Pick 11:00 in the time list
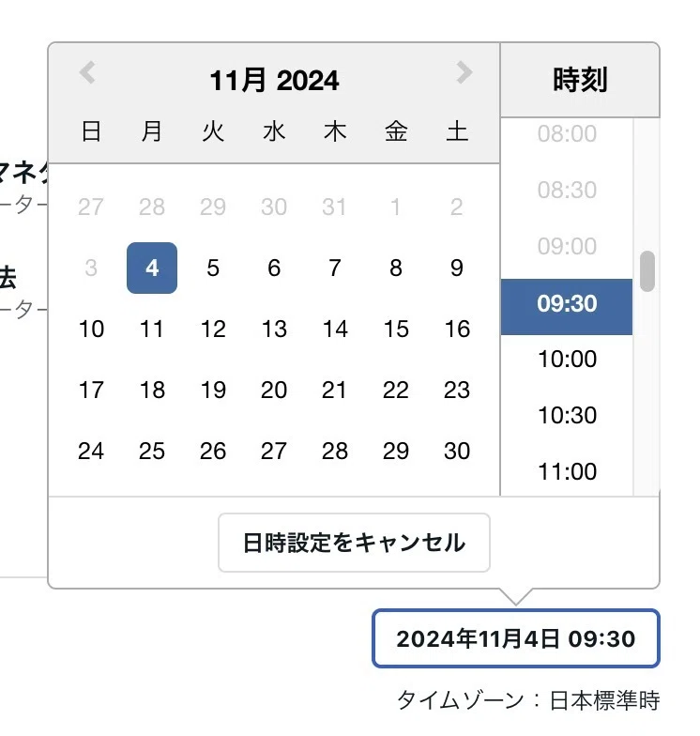Screen dimensions: 700x736 pyautogui.click(x=567, y=471)
